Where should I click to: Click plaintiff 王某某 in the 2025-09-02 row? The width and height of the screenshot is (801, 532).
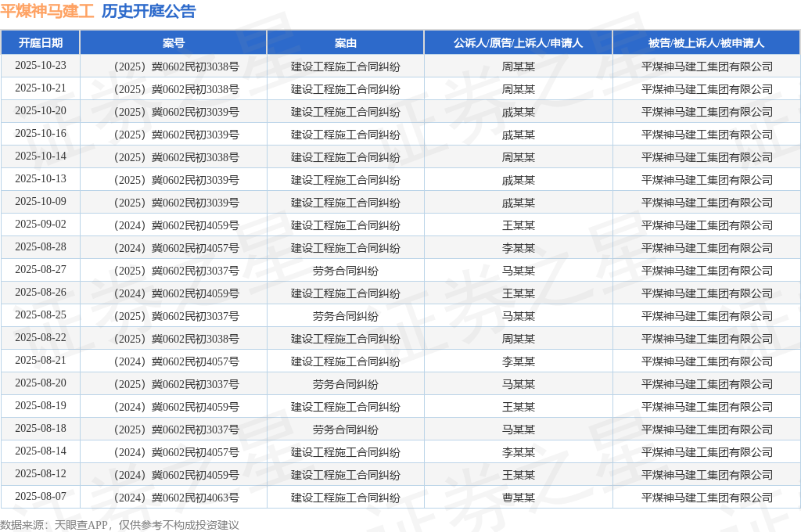pyautogui.click(x=518, y=225)
